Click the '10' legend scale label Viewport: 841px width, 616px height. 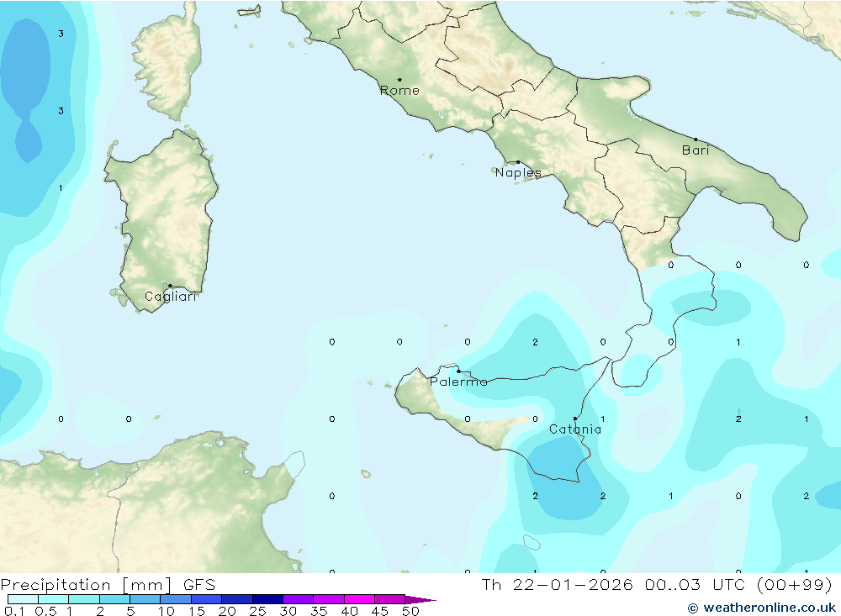click(x=167, y=611)
